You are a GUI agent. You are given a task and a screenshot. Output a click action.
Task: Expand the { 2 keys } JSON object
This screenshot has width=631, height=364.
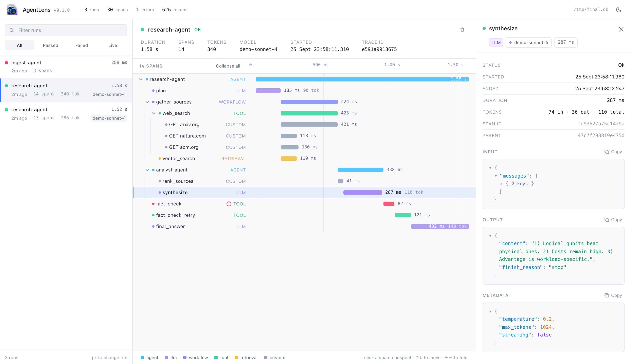point(502,184)
